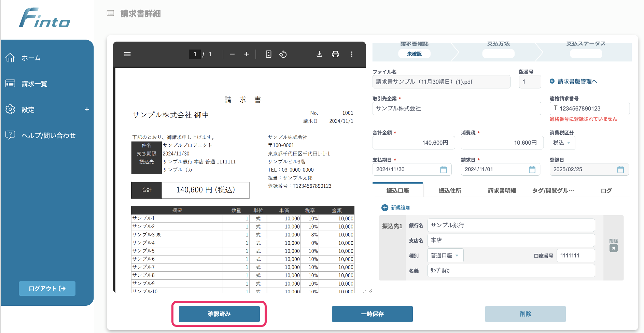Open the 支払期日 calendar picker
This screenshot has height=333, width=644.
pos(443,170)
